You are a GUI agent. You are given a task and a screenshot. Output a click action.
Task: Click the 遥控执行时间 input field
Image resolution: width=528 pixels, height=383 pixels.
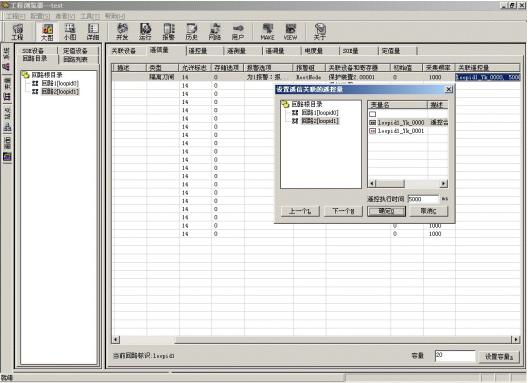coord(423,199)
